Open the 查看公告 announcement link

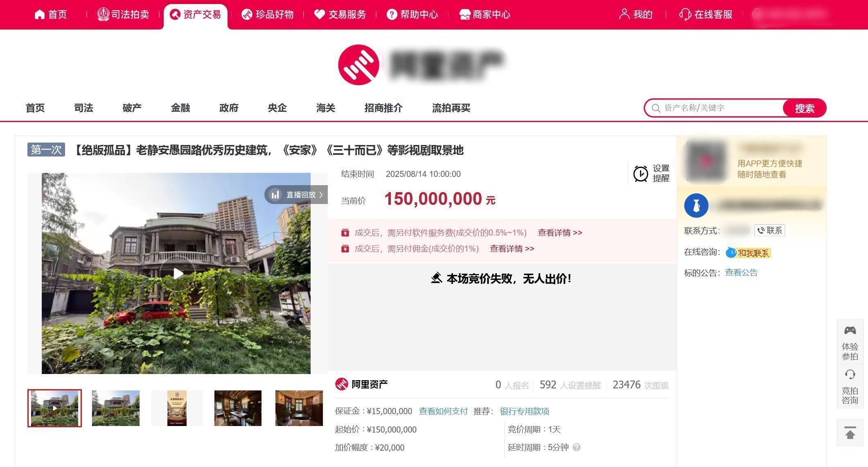tap(741, 272)
